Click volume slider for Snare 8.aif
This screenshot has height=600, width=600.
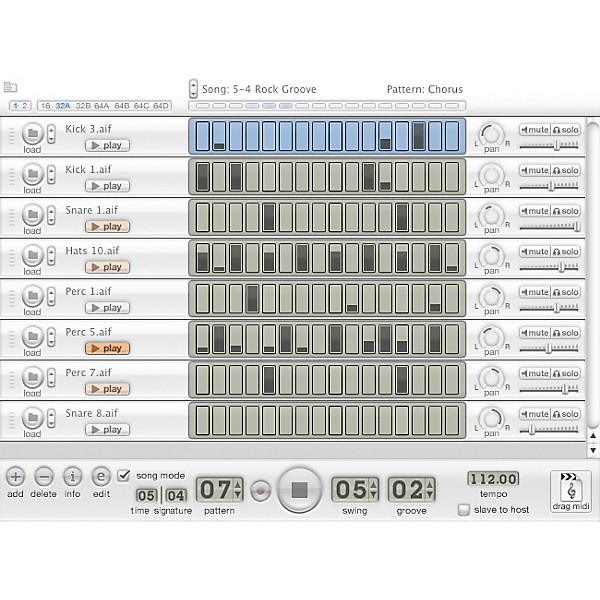click(x=549, y=430)
